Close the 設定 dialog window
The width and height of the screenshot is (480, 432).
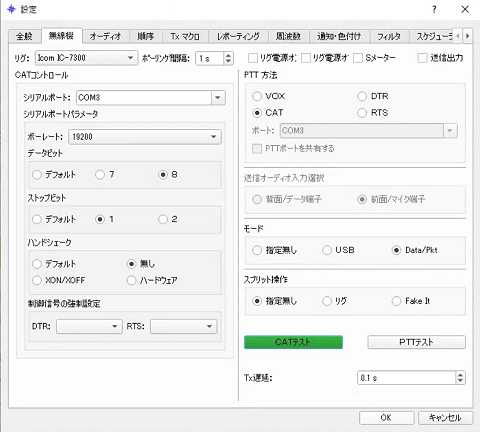point(465,9)
